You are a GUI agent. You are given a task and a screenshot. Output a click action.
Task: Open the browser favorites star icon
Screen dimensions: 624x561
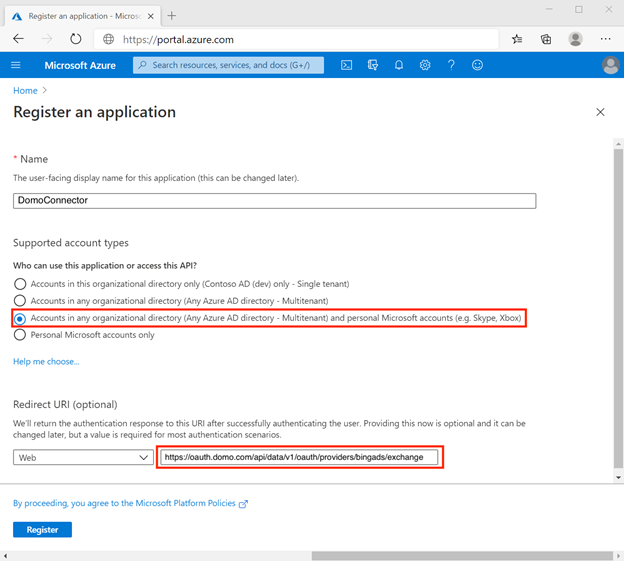tap(517, 39)
